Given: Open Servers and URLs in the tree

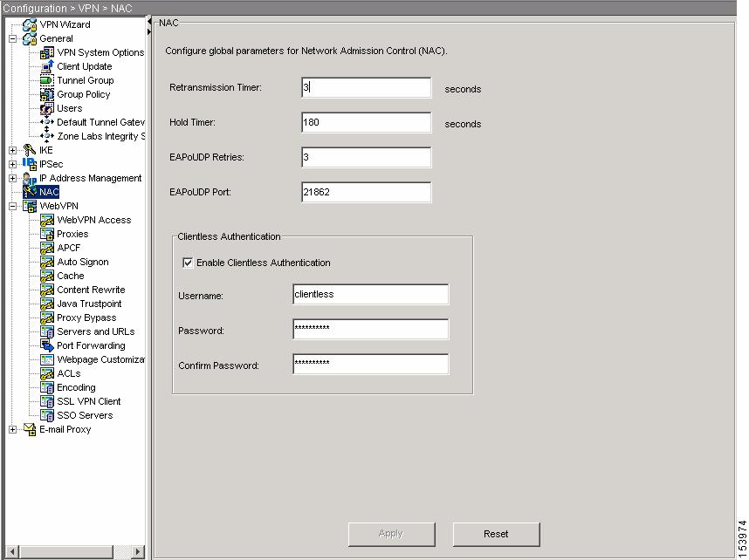Looking at the screenshot, I should [x=95, y=331].
